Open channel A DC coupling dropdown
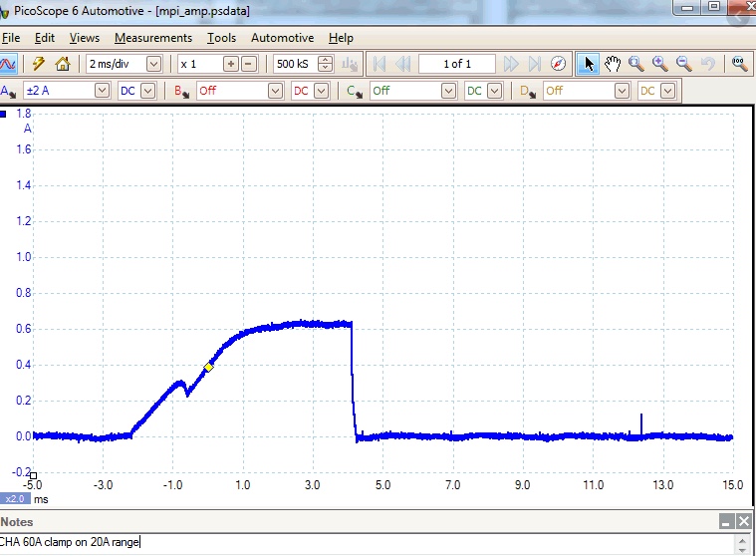Screen dimensions: 756x556 pos(148,91)
